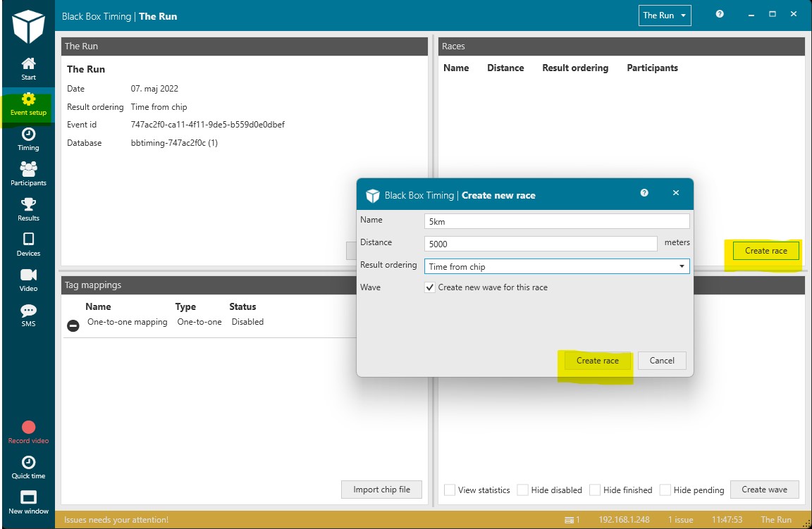
Task: Click '1 issue' in the status bar
Action: [x=680, y=520]
